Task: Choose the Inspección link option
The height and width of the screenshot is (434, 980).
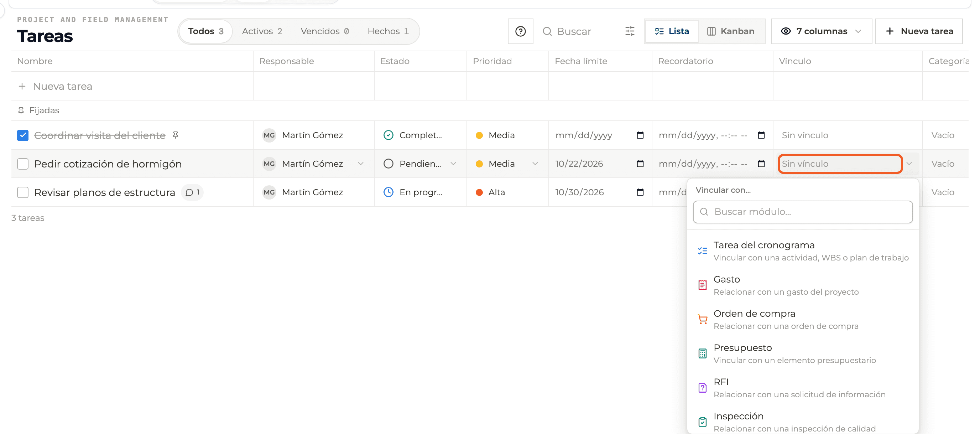Action: 803,422
